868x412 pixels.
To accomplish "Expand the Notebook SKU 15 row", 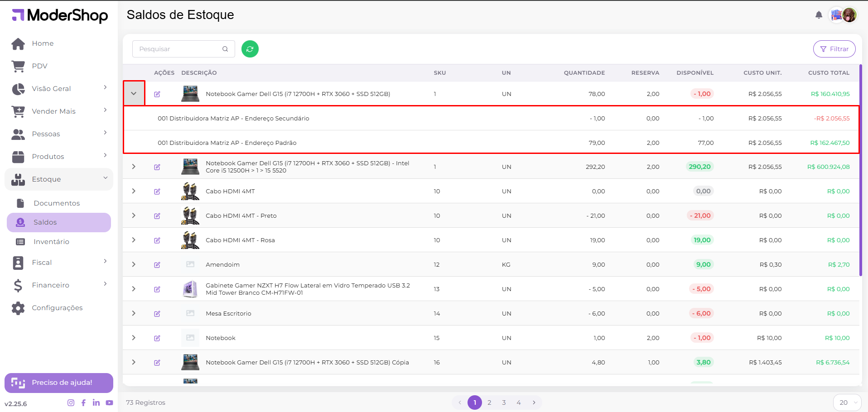I will pyautogui.click(x=134, y=338).
